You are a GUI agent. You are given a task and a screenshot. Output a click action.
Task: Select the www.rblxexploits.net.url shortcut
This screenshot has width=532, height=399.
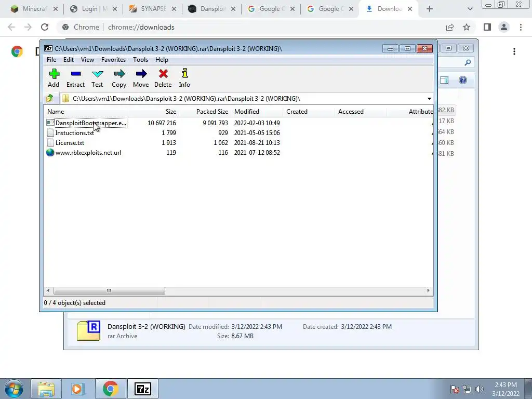coord(84,152)
